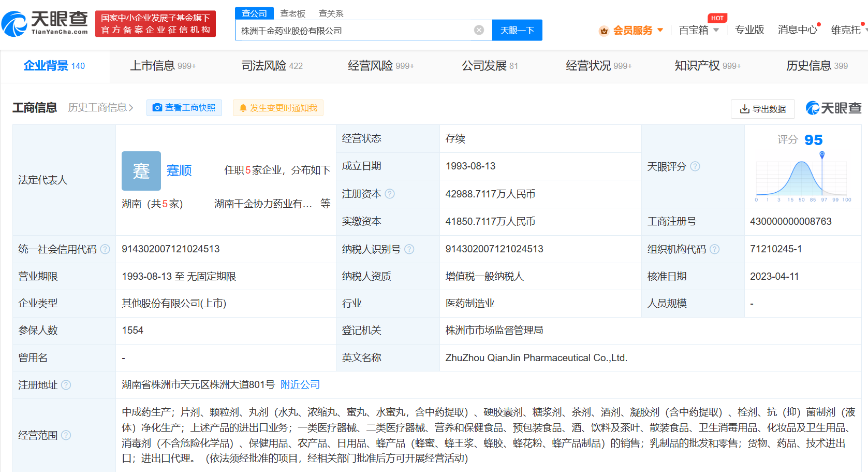Click the red 5 in 任职5家企业
Image resolution: width=868 pixels, height=472 pixels.
coord(248,170)
